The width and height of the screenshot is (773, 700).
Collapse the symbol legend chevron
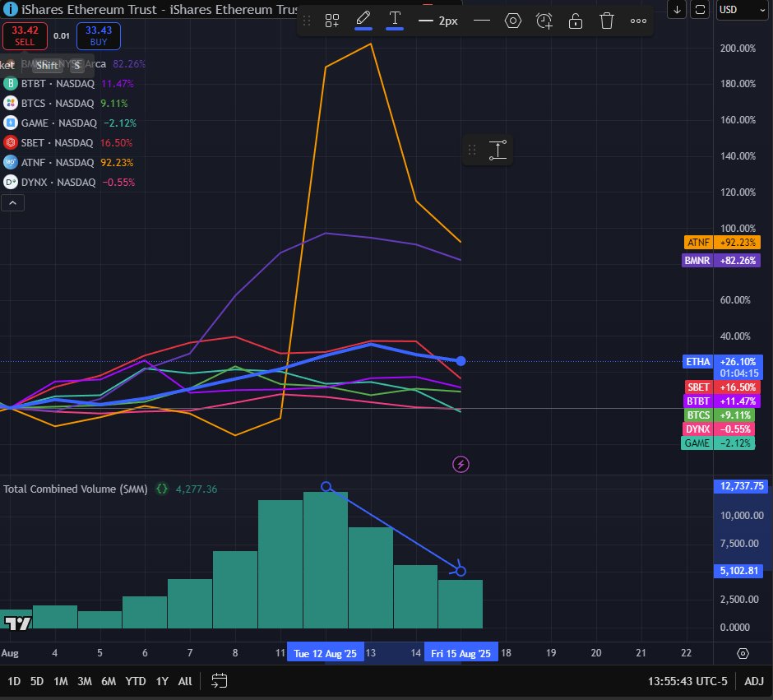(x=13, y=202)
